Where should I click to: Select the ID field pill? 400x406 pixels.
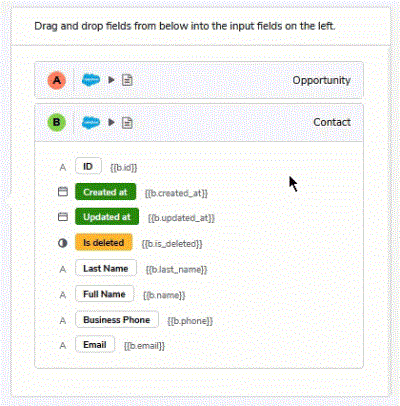[x=88, y=166]
